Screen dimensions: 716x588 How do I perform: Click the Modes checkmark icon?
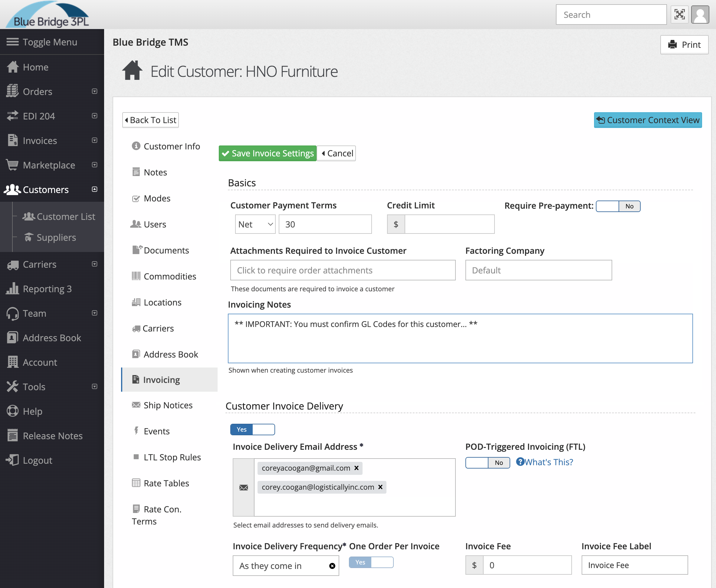pos(136,198)
